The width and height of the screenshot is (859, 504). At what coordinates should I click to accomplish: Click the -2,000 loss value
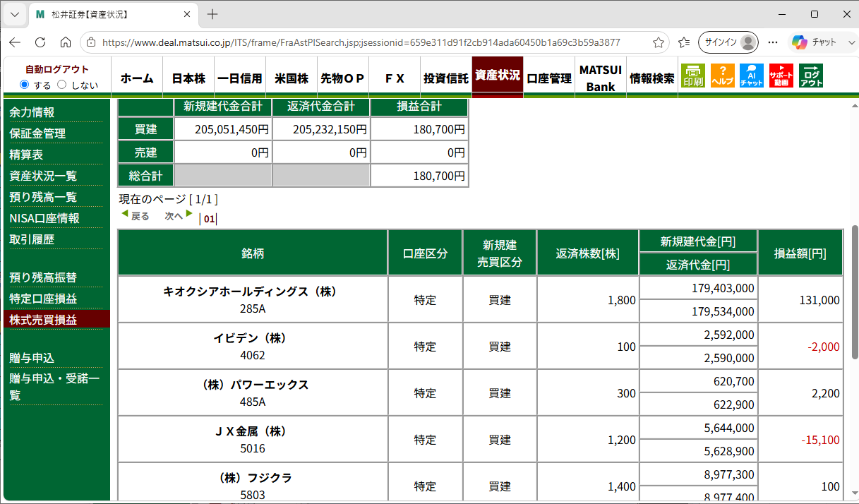point(823,347)
